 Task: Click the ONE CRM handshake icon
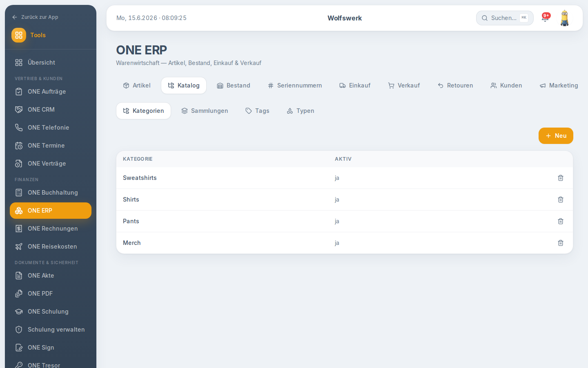[19, 110]
